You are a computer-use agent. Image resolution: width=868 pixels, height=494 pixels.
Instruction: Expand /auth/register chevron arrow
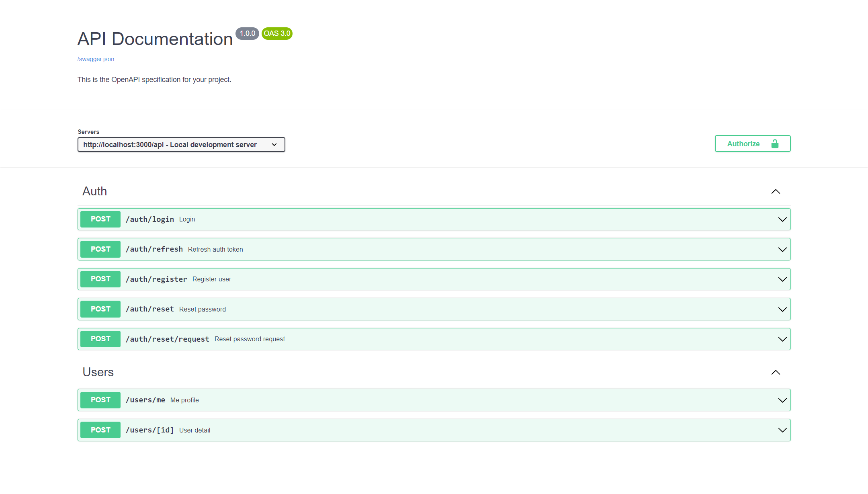pos(782,279)
